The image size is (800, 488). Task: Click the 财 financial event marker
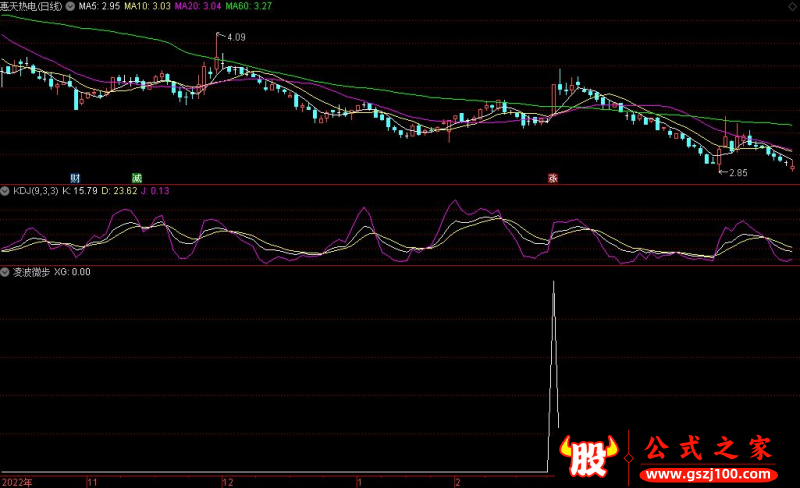76,177
